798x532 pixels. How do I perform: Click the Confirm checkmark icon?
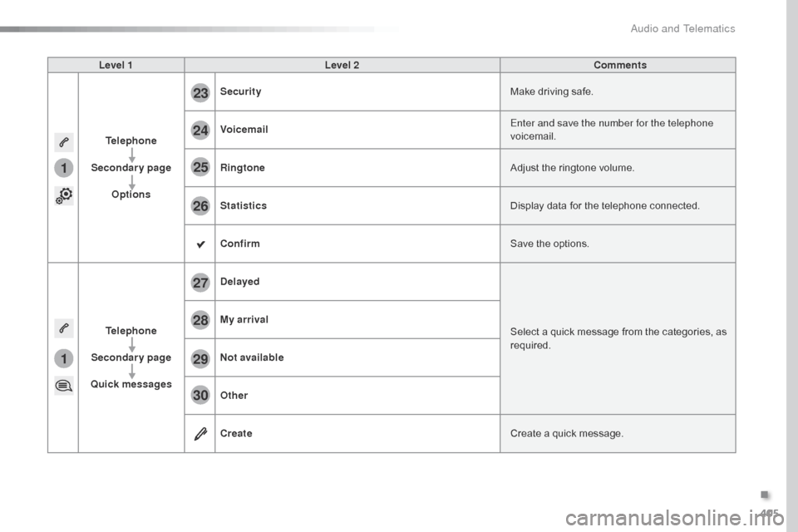coord(200,244)
